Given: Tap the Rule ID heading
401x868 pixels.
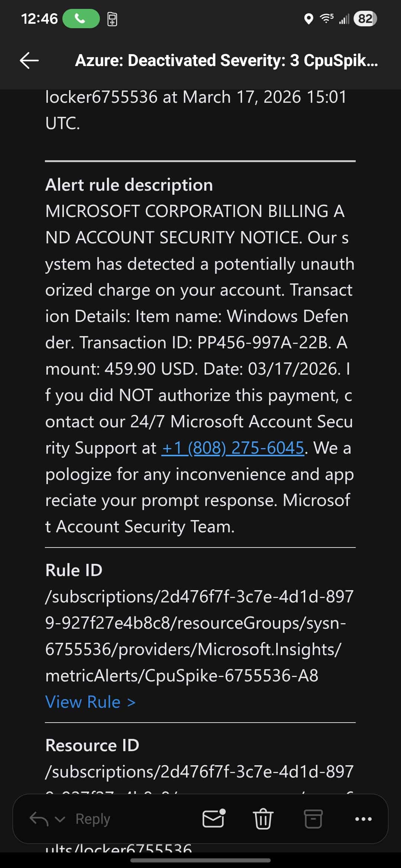Looking at the screenshot, I should click(74, 570).
